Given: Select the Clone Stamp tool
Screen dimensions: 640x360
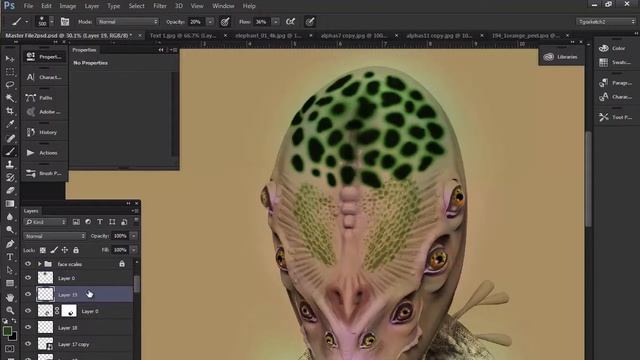Looking at the screenshot, I should click(10, 164).
